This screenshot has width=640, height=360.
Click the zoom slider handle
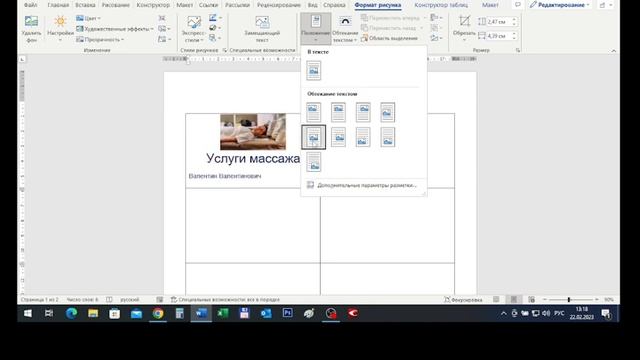coord(569,300)
